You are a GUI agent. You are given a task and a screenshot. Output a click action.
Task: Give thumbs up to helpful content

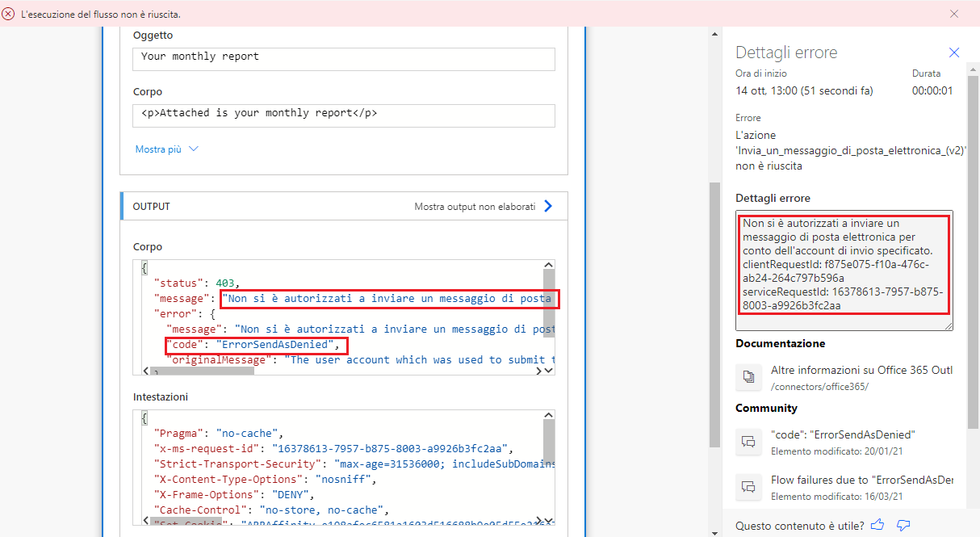pos(877,525)
